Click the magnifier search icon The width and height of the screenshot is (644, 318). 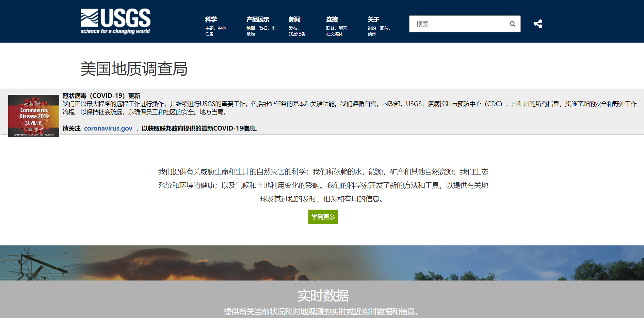point(512,24)
